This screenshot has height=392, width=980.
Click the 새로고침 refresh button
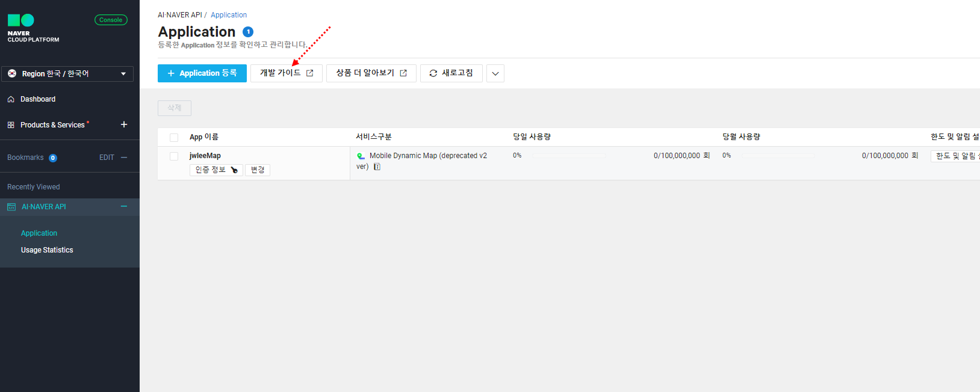[x=451, y=73]
